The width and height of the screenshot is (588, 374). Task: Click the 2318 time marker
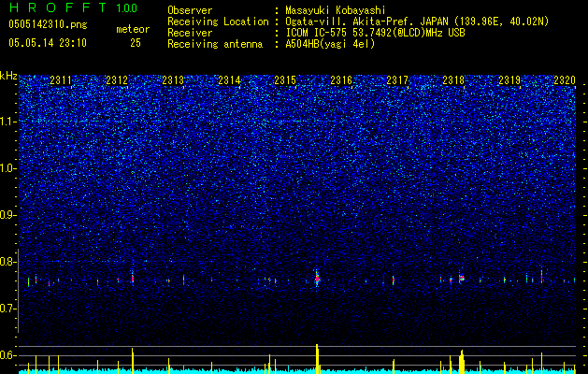click(453, 80)
